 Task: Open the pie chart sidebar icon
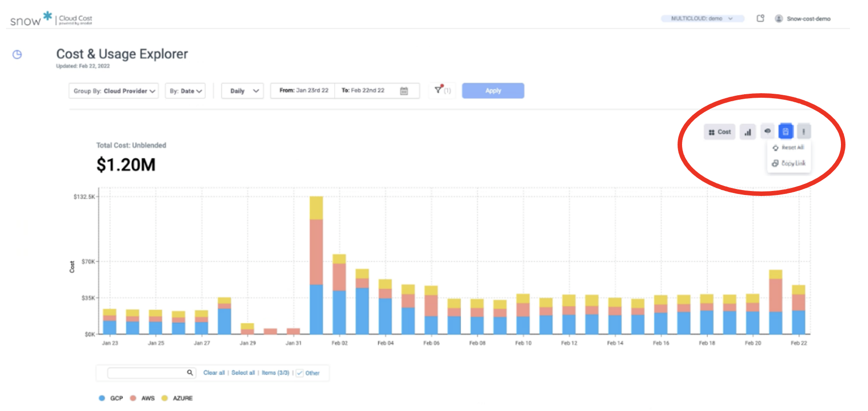[17, 54]
